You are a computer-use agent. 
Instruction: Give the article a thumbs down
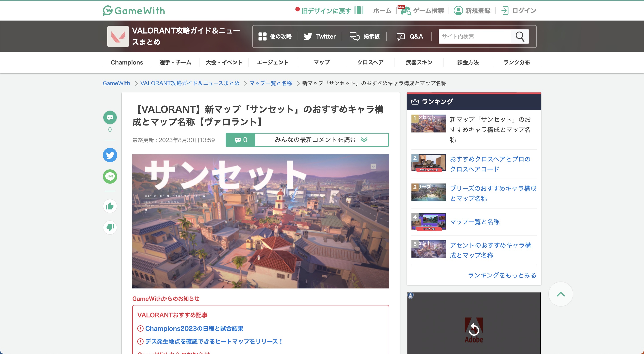110,227
